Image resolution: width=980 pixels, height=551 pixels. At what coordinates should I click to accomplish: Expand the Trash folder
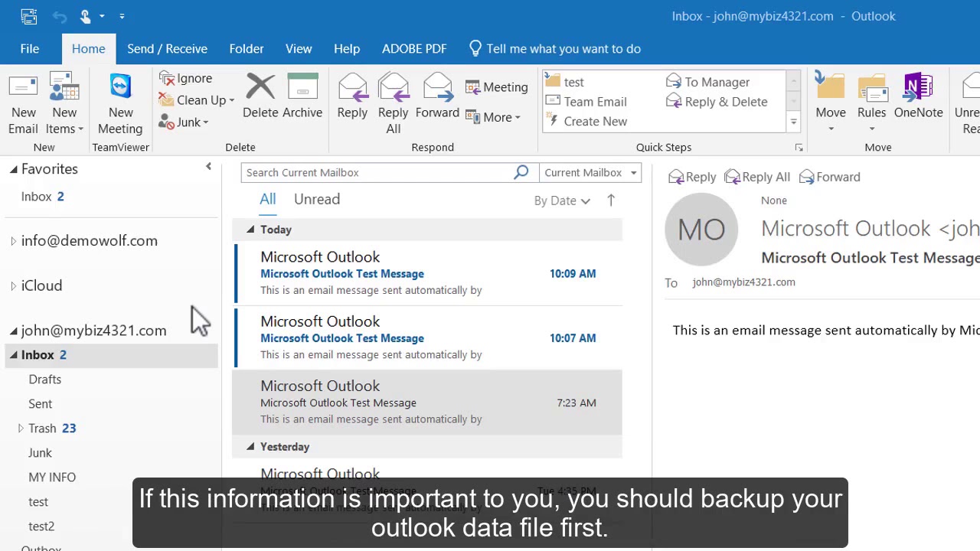pyautogui.click(x=21, y=429)
